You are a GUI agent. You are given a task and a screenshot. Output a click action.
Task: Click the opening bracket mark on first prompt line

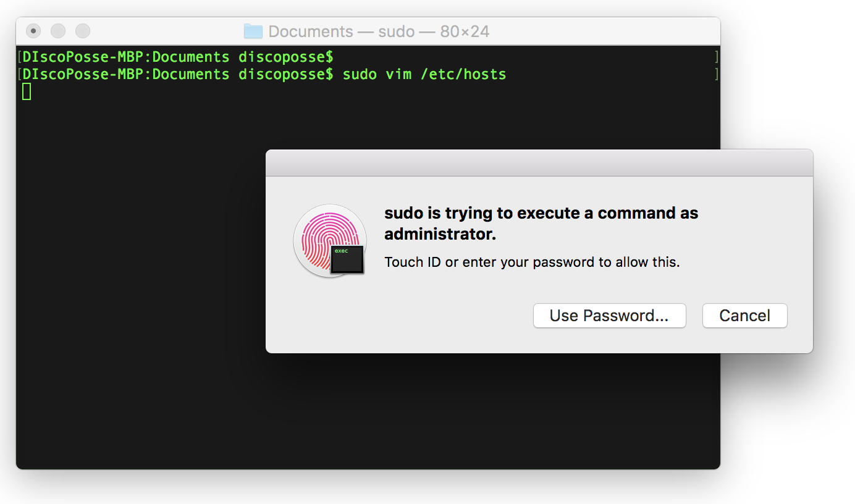click(x=20, y=57)
